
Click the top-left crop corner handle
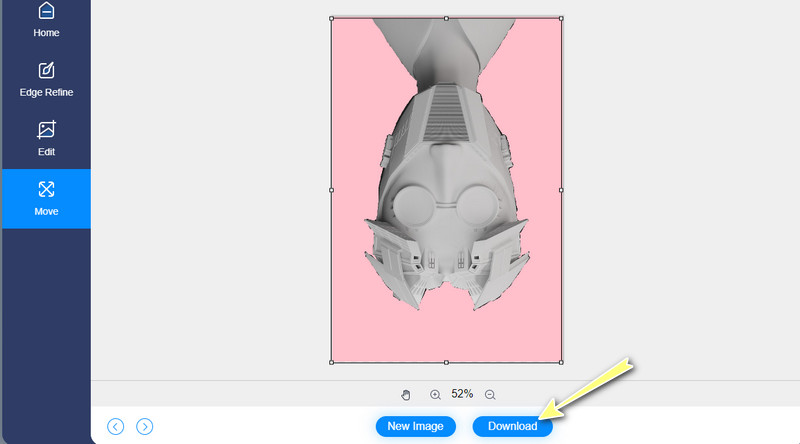point(331,18)
